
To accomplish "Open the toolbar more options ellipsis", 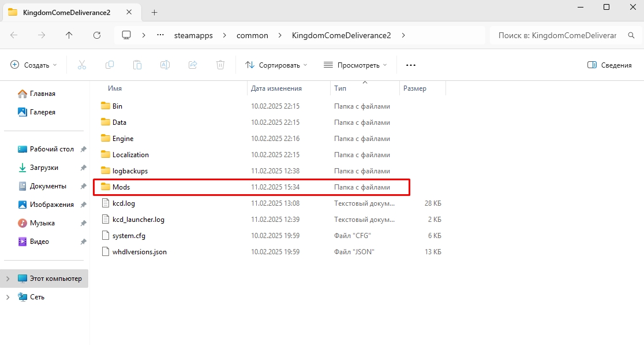I will click(x=411, y=65).
